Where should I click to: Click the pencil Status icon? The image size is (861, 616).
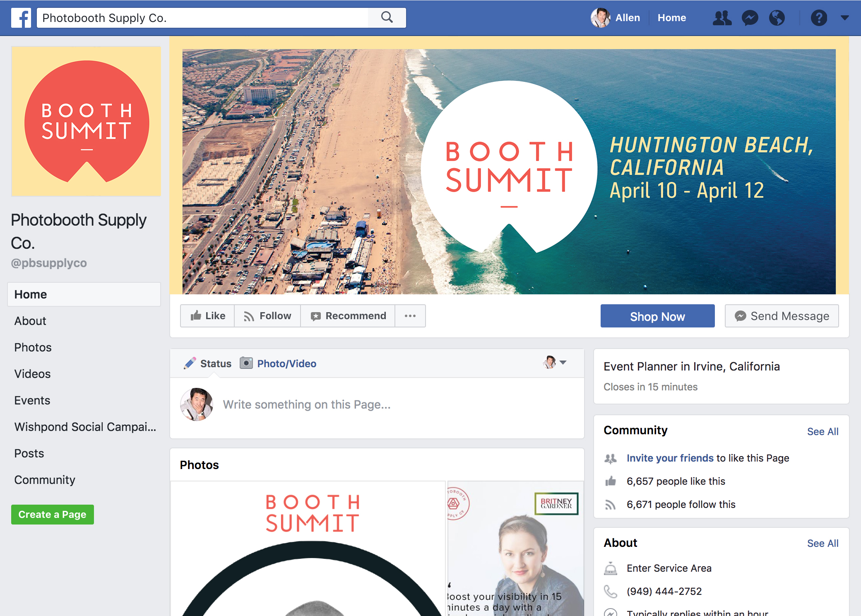coord(190,363)
